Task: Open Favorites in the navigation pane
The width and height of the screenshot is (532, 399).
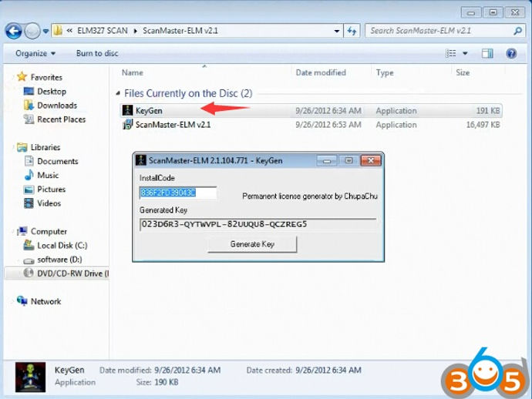Action: click(x=46, y=77)
